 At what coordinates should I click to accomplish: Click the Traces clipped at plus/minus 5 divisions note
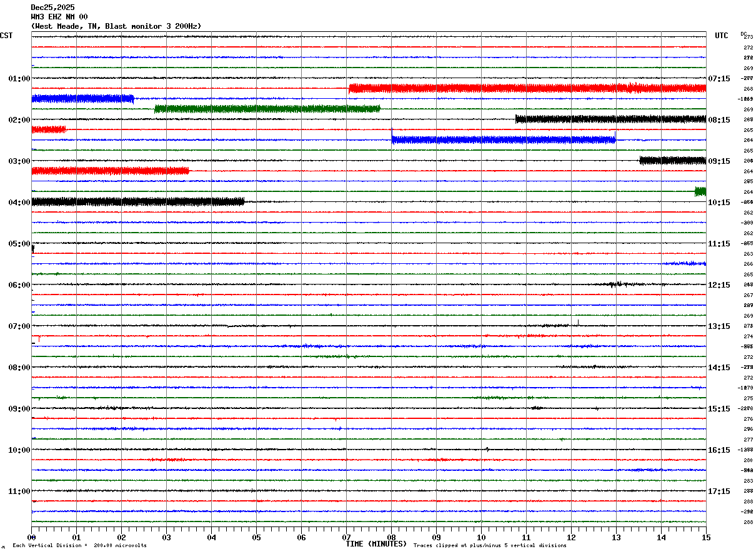coord(490,546)
